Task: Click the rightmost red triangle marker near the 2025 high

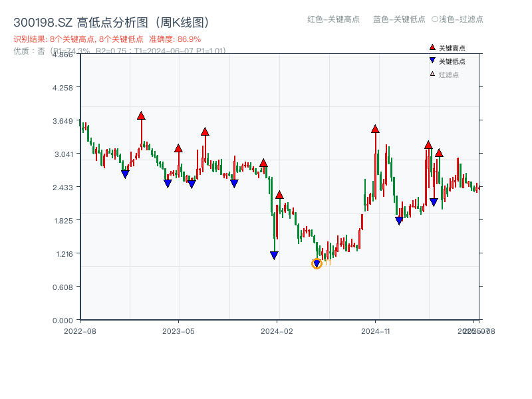Action: pyautogui.click(x=439, y=153)
